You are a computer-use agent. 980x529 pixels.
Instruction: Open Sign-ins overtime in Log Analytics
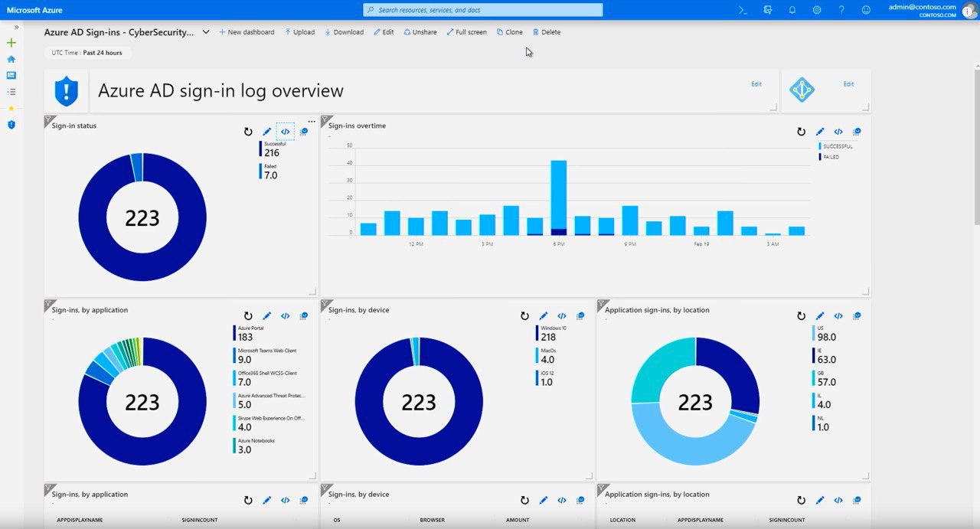tap(856, 132)
